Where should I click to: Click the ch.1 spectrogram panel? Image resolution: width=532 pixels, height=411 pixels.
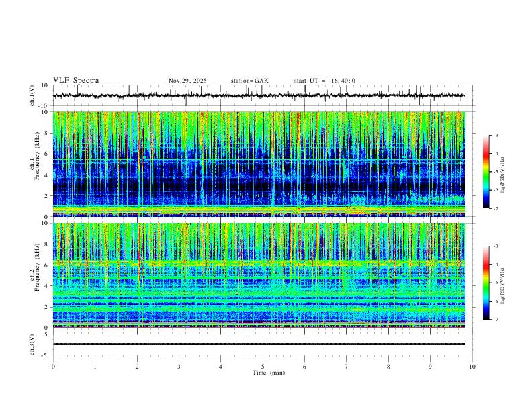(x=259, y=164)
